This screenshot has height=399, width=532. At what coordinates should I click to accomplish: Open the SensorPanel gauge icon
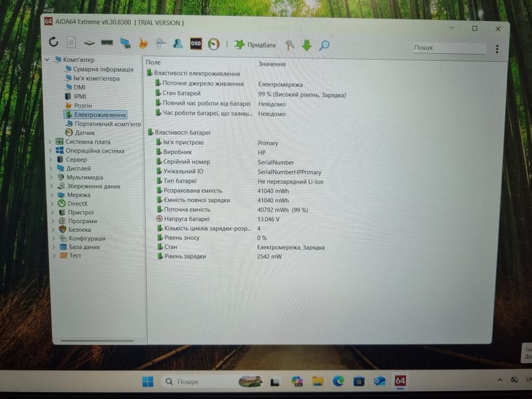pyautogui.click(x=214, y=44)
